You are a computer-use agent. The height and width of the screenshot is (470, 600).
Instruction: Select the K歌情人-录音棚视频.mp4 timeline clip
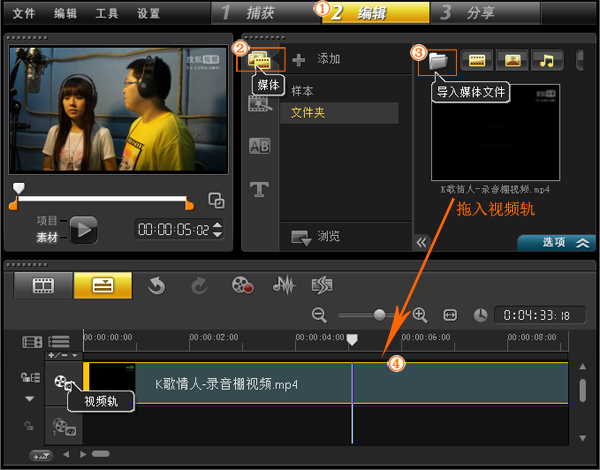[326, 383]
